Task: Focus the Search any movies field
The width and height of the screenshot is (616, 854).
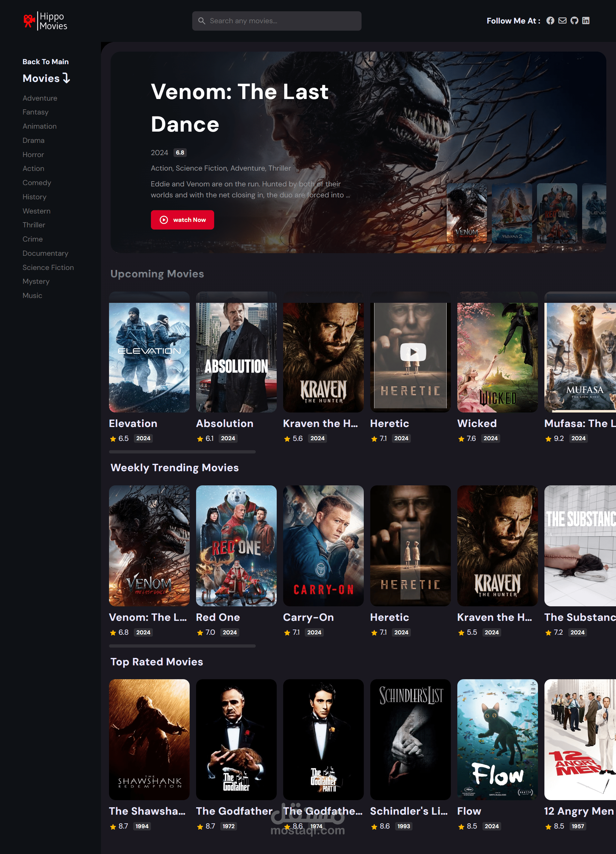Action: 277,21
